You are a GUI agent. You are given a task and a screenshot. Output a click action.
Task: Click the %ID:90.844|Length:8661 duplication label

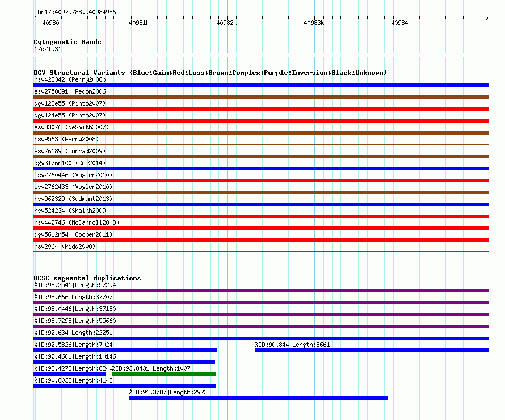pos(292,345)
